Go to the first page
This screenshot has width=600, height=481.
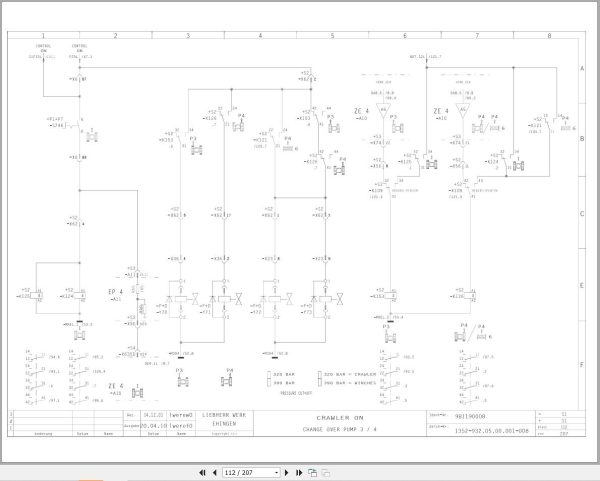pos(202,473)
